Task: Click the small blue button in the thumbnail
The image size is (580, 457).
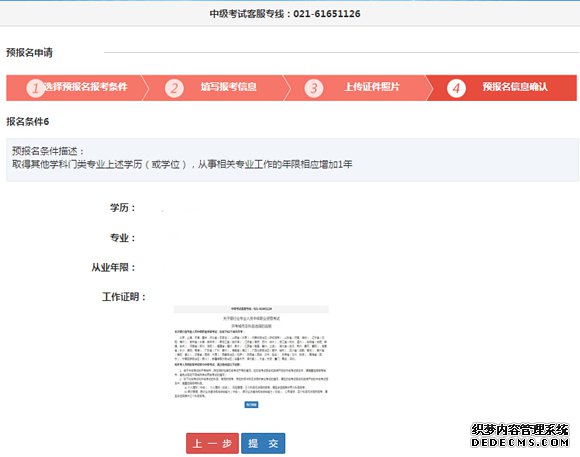Action: (251, 404)
